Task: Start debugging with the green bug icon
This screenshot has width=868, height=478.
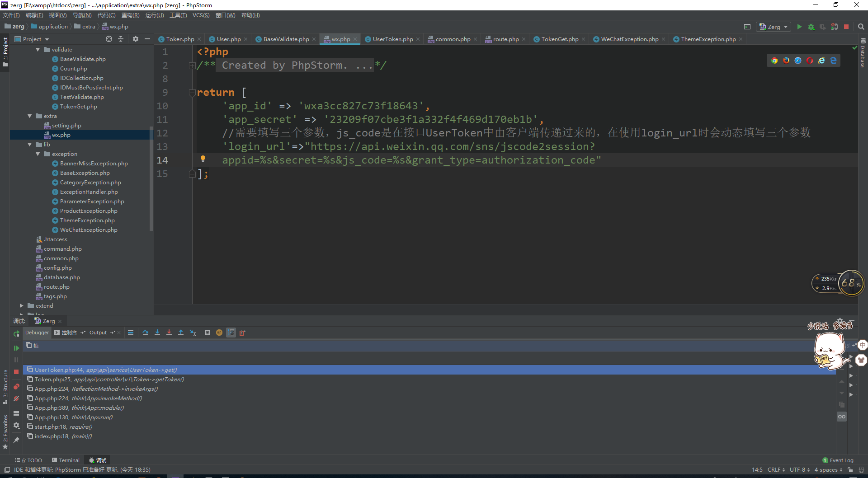Action: tap(811, 27)
